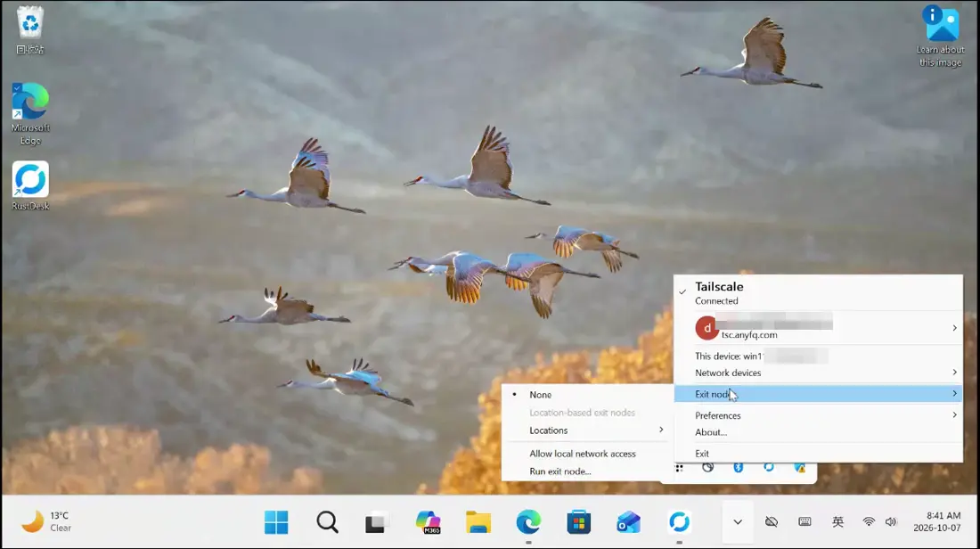Viewport: 980px width, 549px height.
Task: Collapse the hidden icons tray chevron
Action: point(738,521)
